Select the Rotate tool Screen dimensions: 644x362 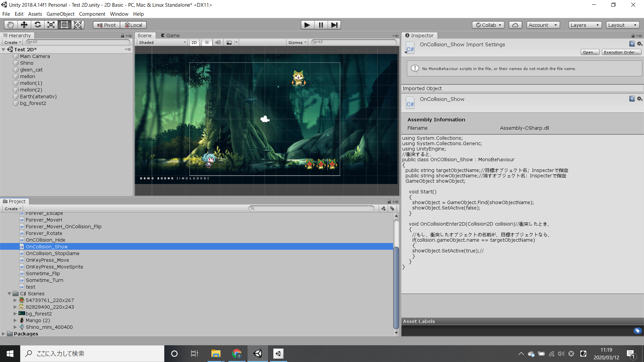(x=38, y=25)
